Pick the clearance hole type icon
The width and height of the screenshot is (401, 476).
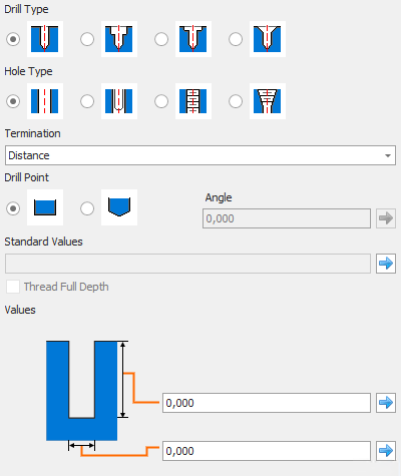(119, 101)
